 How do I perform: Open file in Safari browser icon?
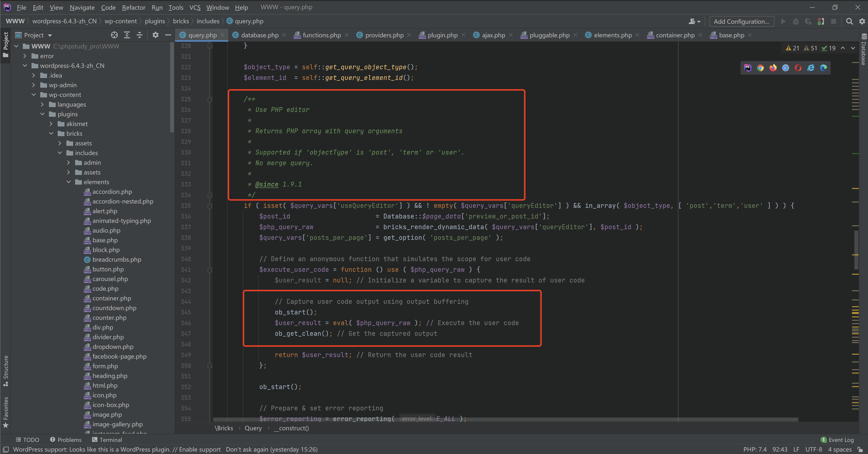[x=785, y=68]
